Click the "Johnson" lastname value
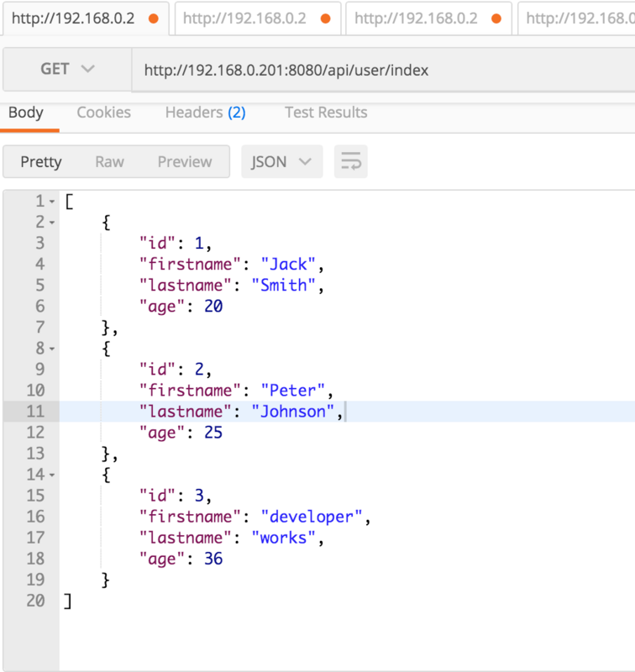Image resolution: width=635 pixels, height=672 pixels. tap(292, 412)
